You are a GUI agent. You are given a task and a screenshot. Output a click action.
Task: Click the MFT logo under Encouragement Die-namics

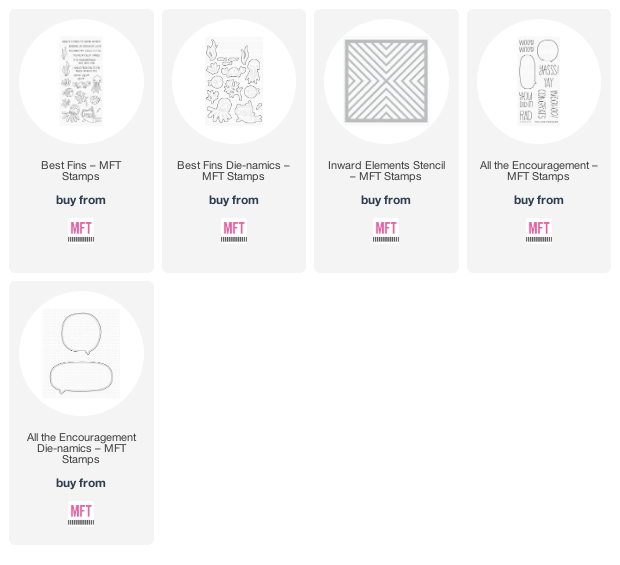pyautogui.click(x=81, y=514)
